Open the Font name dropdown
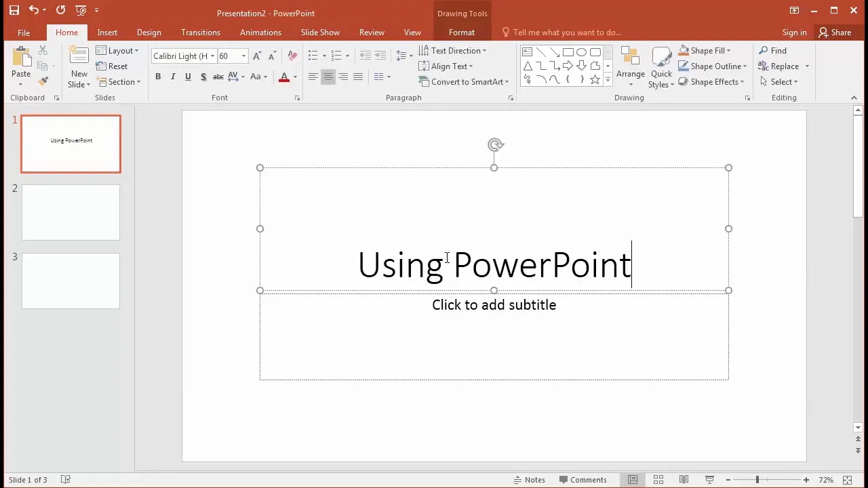868x488 pixels. [212, 56]
